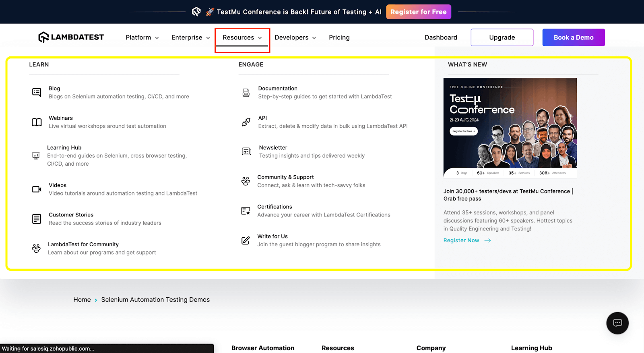Open the Certifications link
The height and width of the screenshot is (353, 644).
tap(275, 207)
